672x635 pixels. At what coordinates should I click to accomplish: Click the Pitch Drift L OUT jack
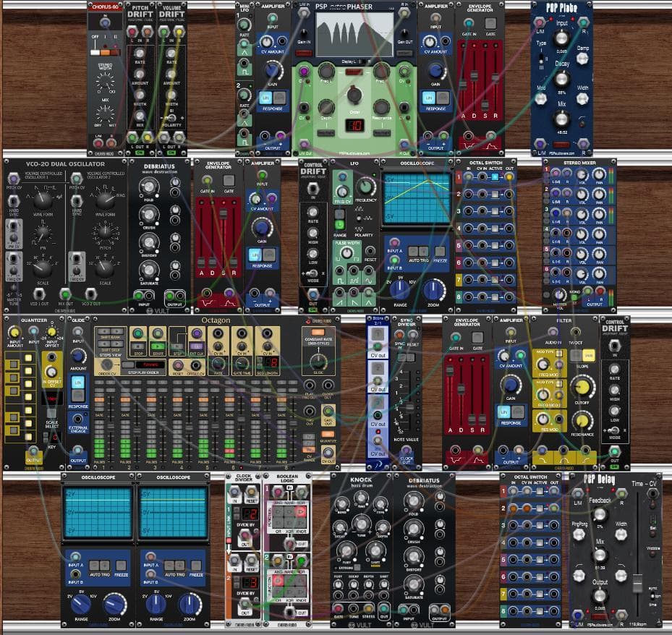point(132,137)
